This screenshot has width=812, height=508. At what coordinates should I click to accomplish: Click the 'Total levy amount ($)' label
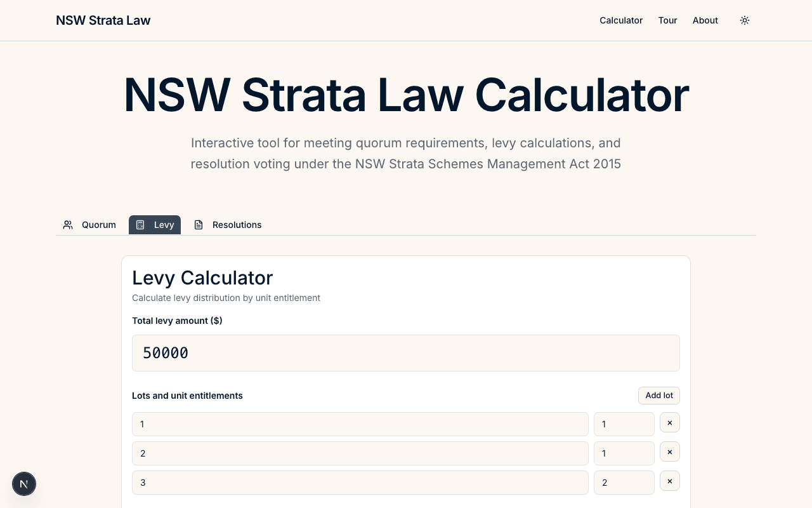click(x=177, y=321)
